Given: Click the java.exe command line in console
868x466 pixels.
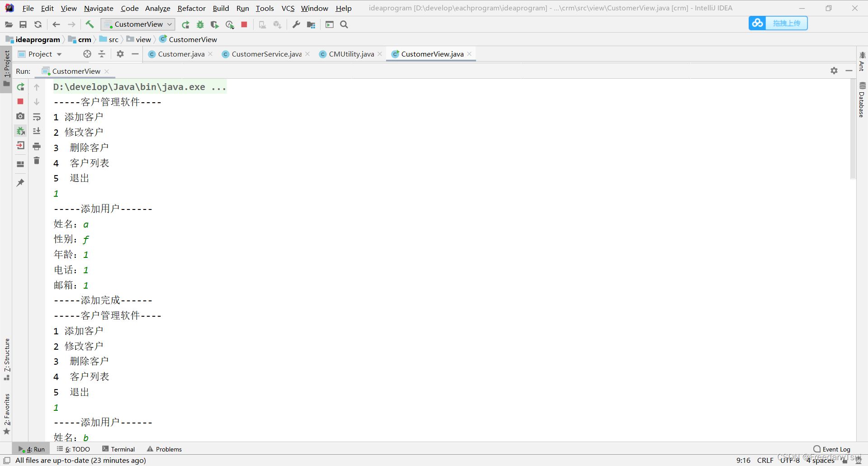Looking at the screenshot, I should click(x=140, y=87).
